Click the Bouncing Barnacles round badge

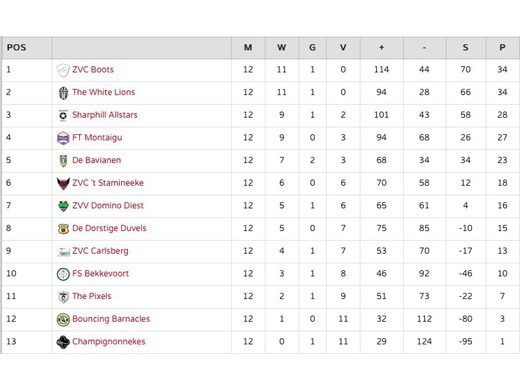[x=63, y=319]
